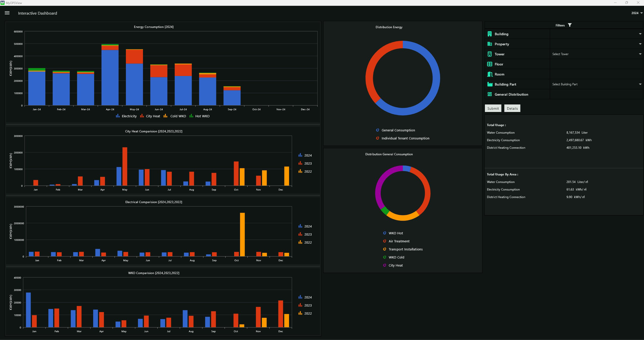Open the 2024 year selector dropdown
This screenshot has height=340, width=644.
pyautogui.click(x=637, y=13)
